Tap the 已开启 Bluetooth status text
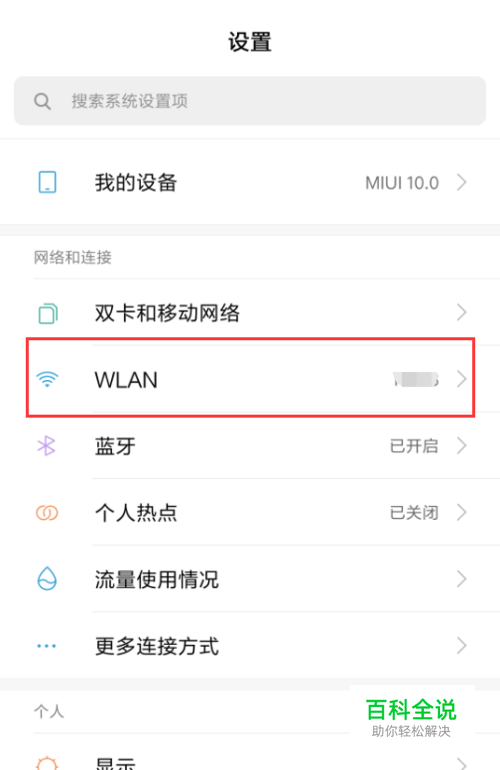Viewport: 500px width, 770px height. pos(414,446)
